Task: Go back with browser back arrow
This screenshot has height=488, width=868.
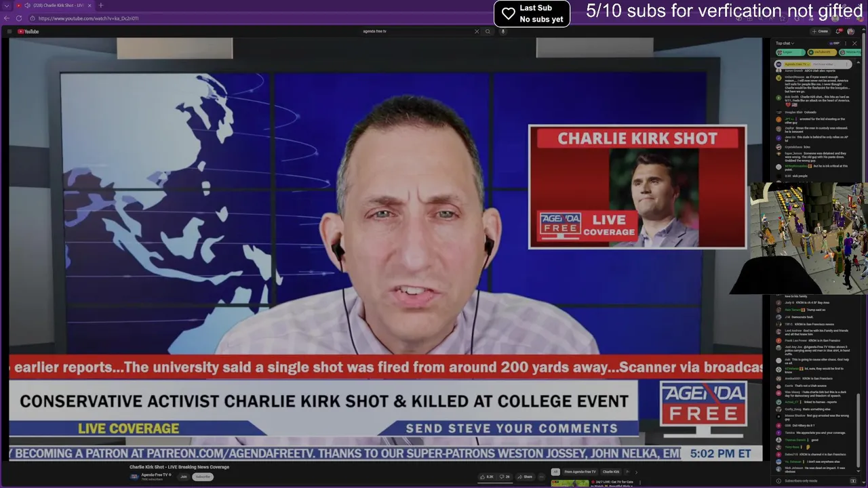Action: (x=7, y=18)
